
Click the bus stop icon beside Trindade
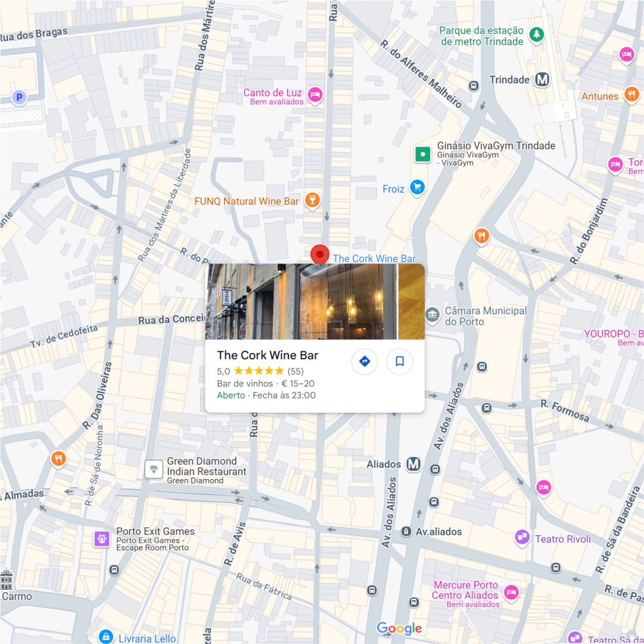[x=474, y=86]
